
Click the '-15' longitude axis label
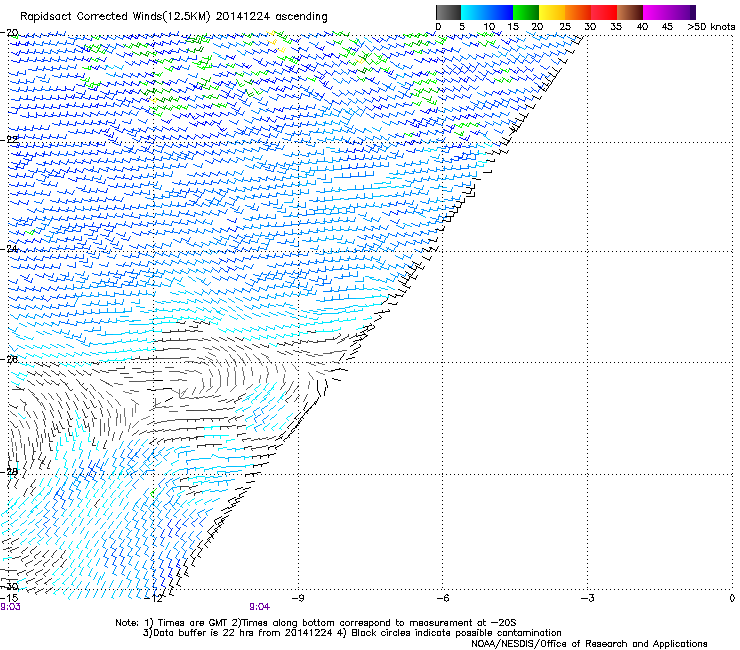click(9, 598)
